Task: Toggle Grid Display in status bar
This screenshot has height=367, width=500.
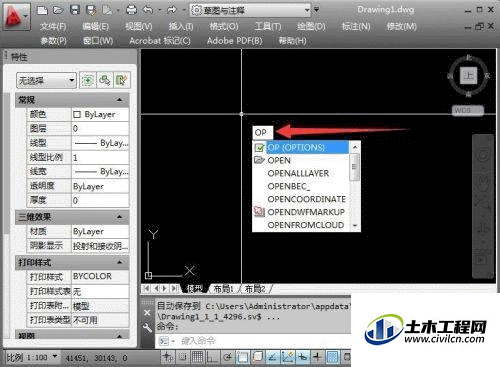Action: 197,357
